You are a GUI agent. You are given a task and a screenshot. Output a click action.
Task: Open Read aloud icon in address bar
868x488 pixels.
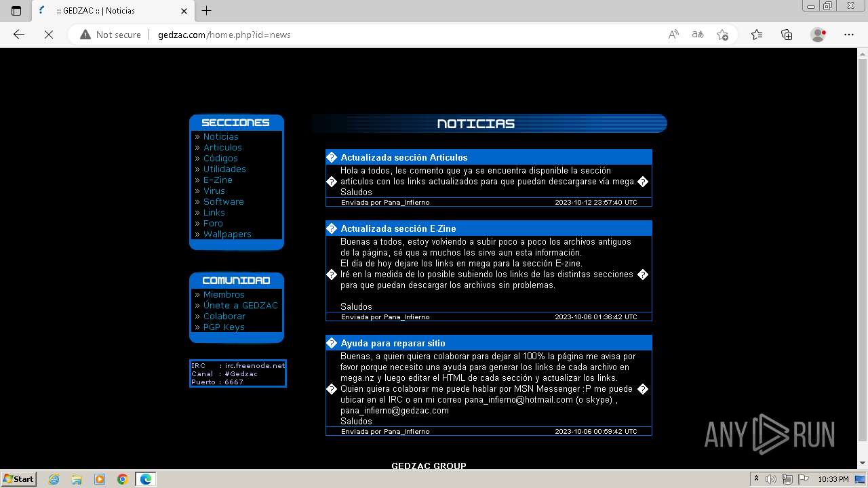[x=673, y=35]
